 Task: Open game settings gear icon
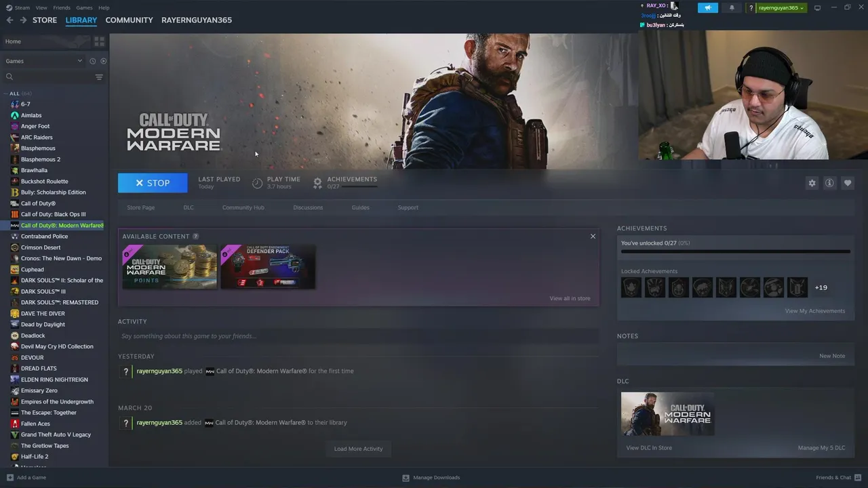[812, 183]
